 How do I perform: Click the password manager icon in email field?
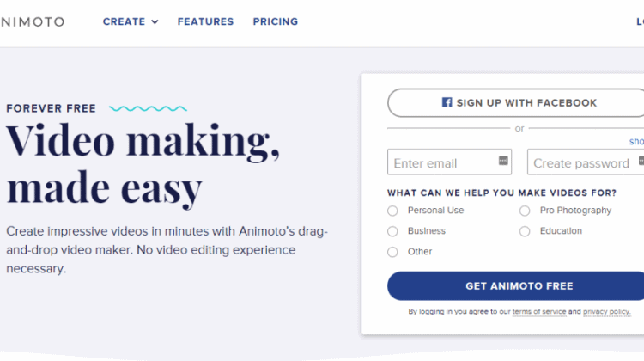click(x=503, y=161)
